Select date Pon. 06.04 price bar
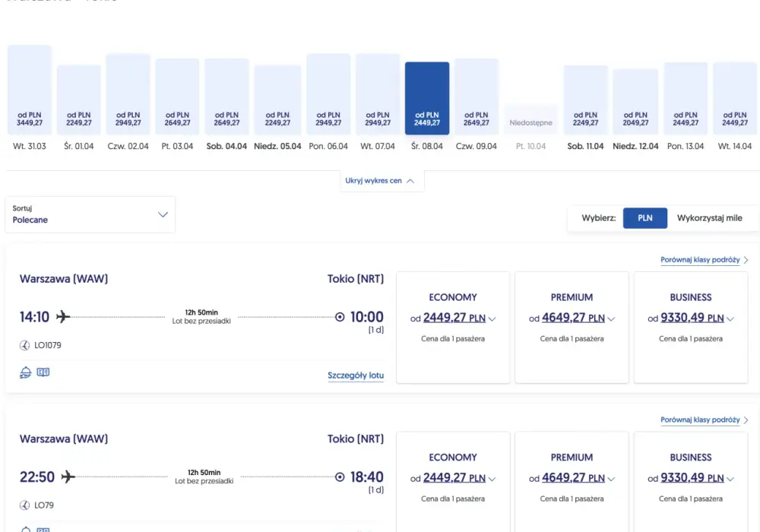This screenshot has height=532, width=760. point(328,94)
